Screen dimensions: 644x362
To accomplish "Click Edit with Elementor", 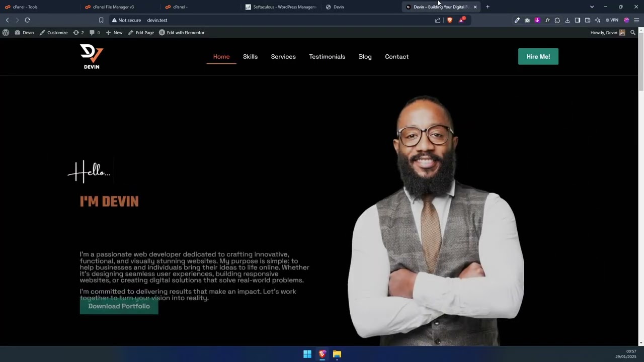I will coord(182,33).
